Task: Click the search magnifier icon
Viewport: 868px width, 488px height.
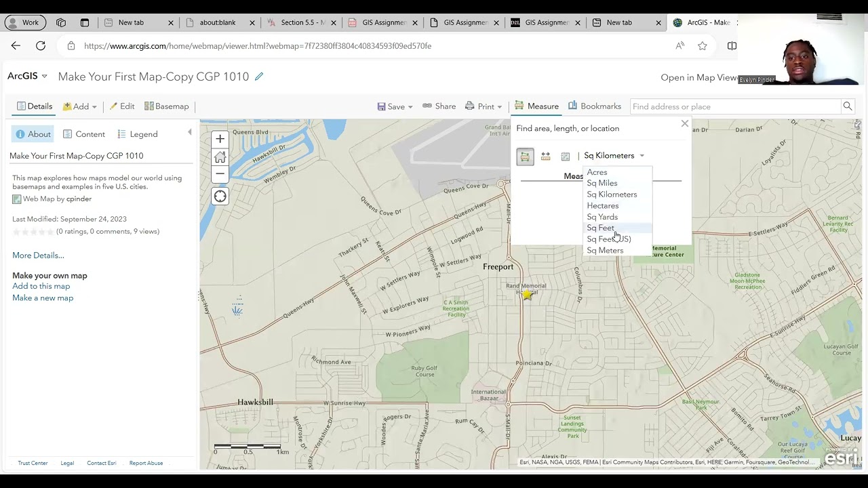Action: click(848, 106)
